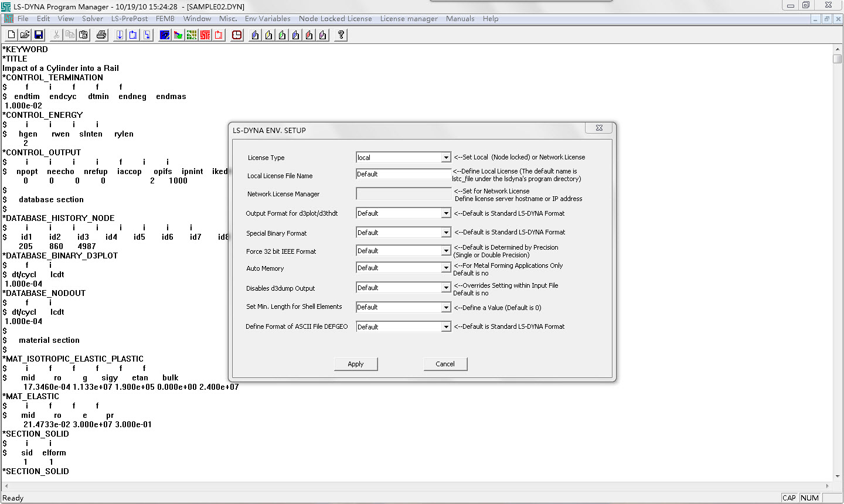Viewport: 844px width, 504px height.
Task: Click the green mesh grid toolbar icon
Action: pyautogui.click(x=192, y=35)
